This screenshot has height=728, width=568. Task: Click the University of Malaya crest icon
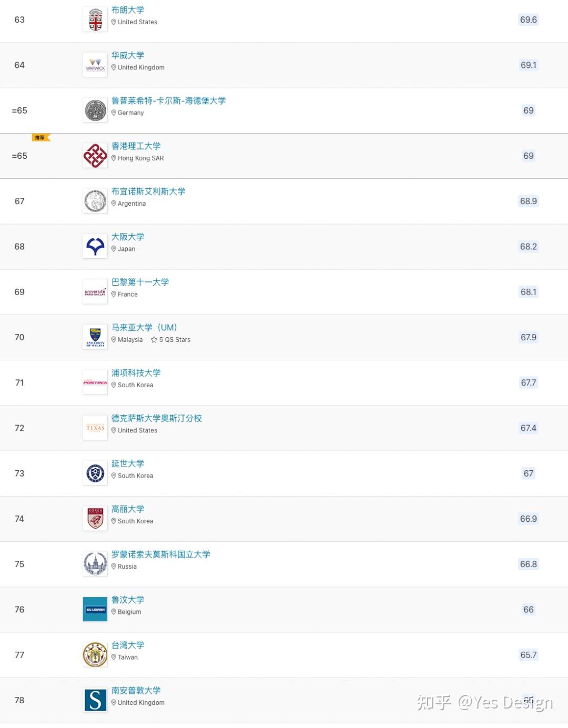click(x=95, y=337)
